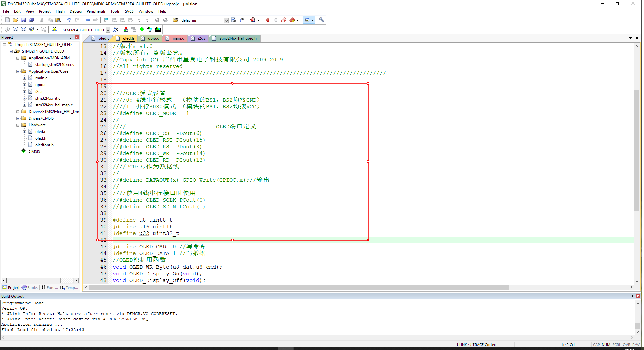
Task: Undo the last edit
Action: 68,20
